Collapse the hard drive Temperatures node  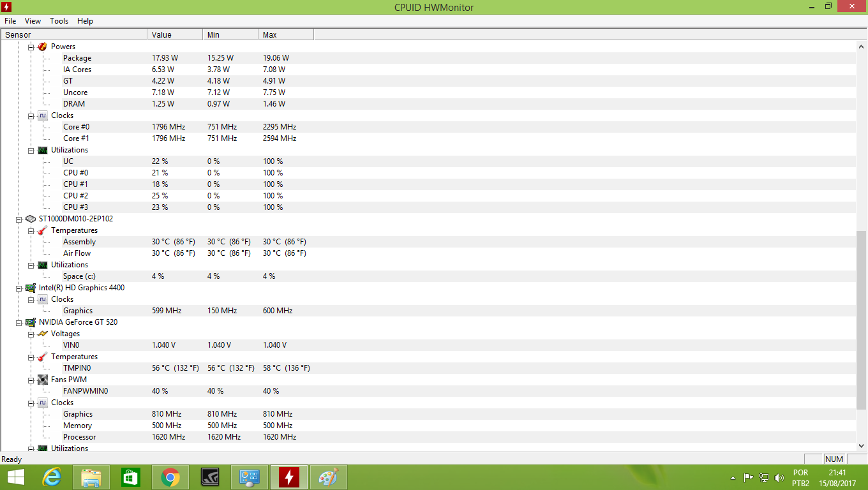pyautogui.click(x=31, y=230)
